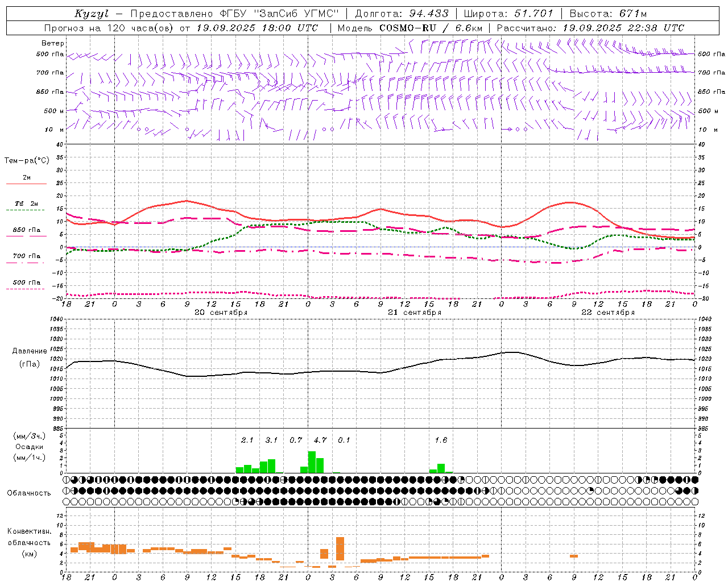Click the "4.7" precipitation total
Screen dimensions: 728x582
[320, 440]
